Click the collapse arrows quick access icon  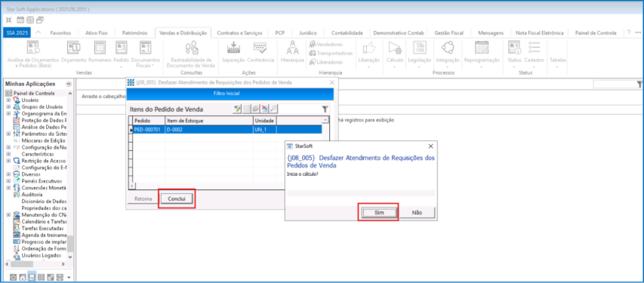pos(9,20)
